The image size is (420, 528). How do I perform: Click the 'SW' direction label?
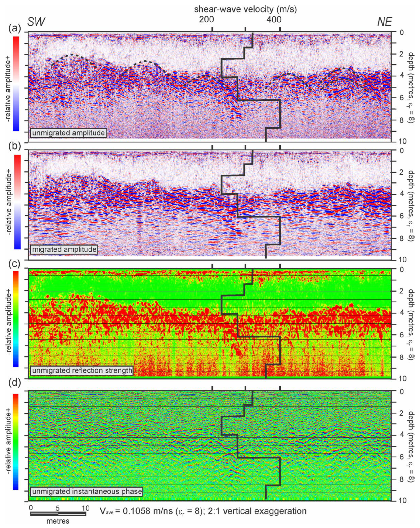click(x=36, y=22)
